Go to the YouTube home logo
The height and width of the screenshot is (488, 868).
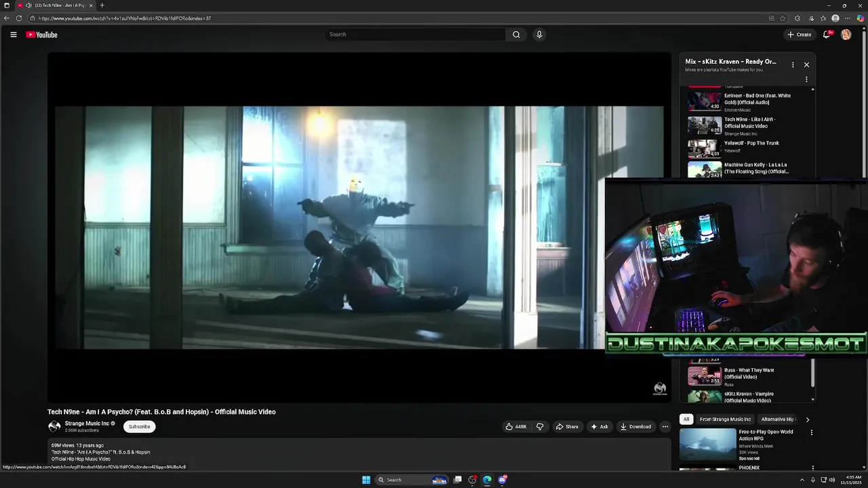pyautogui.click(x=41, y=35)
